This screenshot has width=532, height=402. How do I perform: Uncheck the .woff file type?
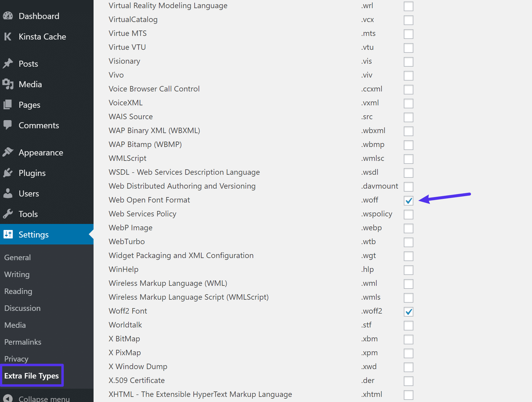408,200
